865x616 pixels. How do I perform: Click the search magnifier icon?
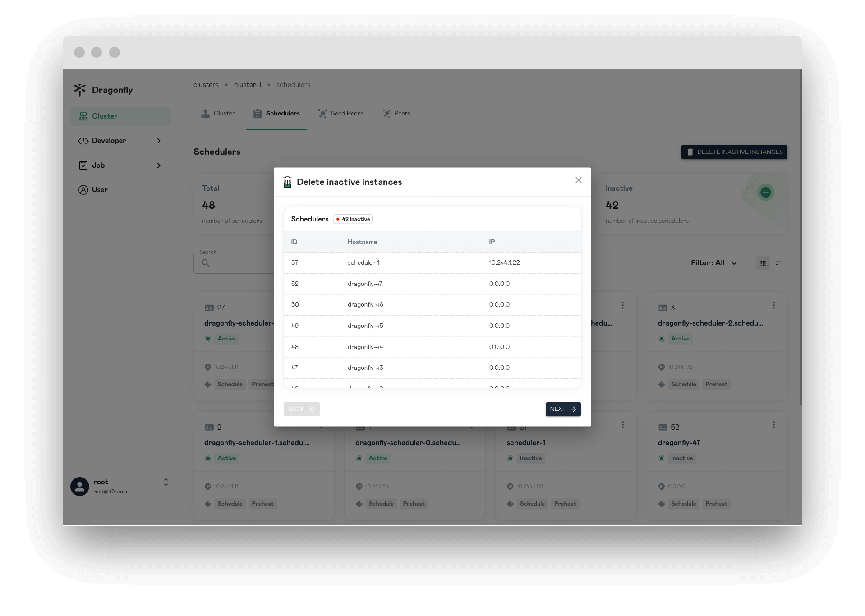[205, 263]
